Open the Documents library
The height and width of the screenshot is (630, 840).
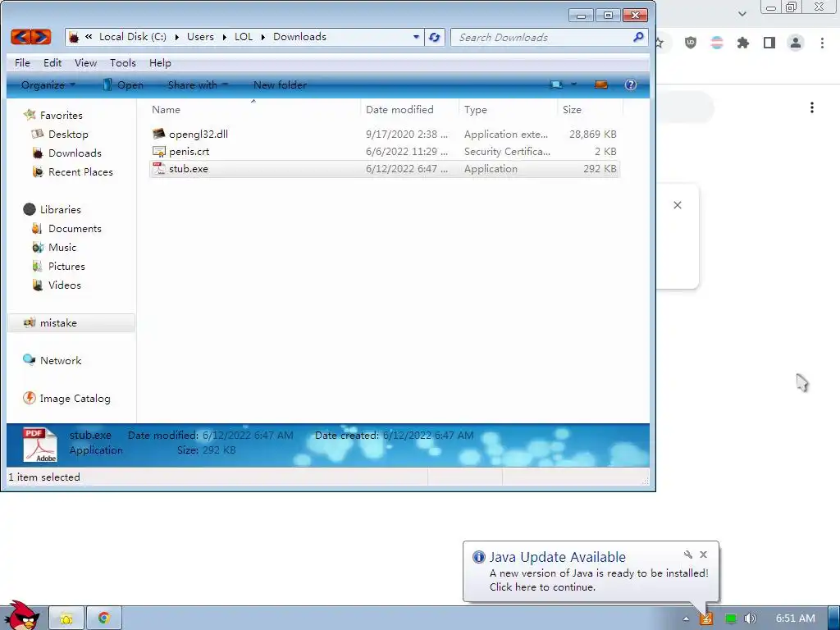point(75,229)
